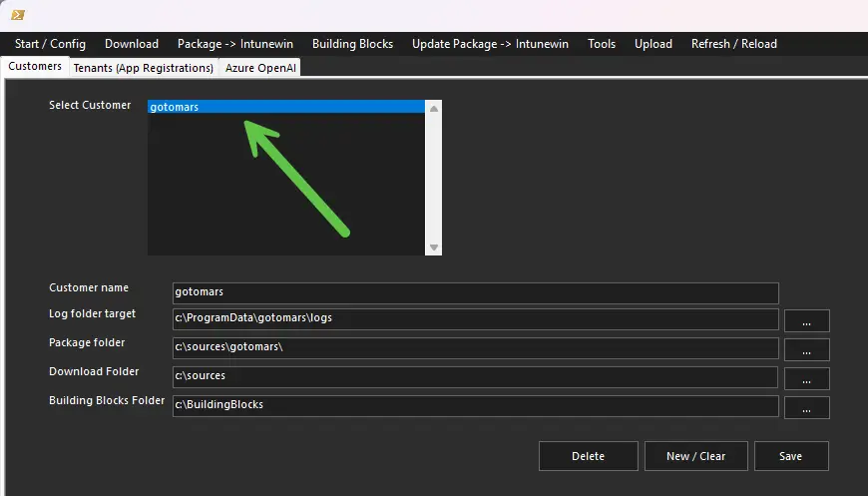
Task: Browse for the Building Blocks Folder
Action: (x=806, y=408)
